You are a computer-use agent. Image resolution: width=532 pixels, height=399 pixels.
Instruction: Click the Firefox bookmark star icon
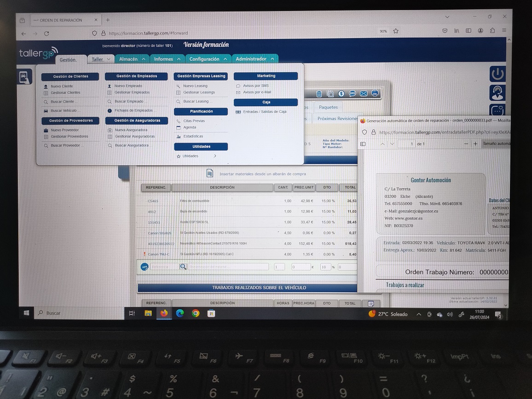[x=396, y=31]
